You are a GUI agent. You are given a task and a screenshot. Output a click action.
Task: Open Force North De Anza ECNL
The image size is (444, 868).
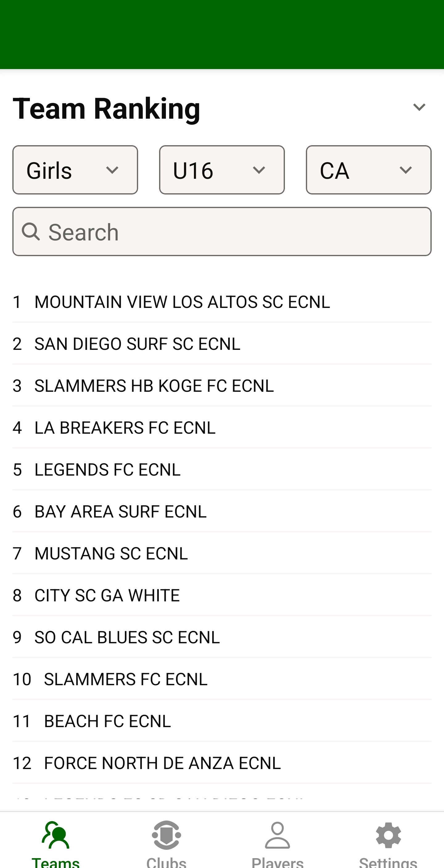[x=162, y=763]
